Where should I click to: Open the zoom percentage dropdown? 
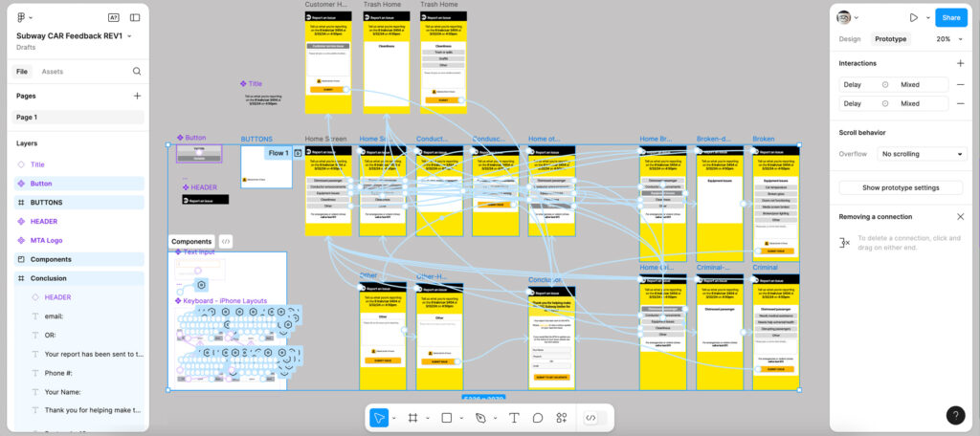tap(947, 39)
